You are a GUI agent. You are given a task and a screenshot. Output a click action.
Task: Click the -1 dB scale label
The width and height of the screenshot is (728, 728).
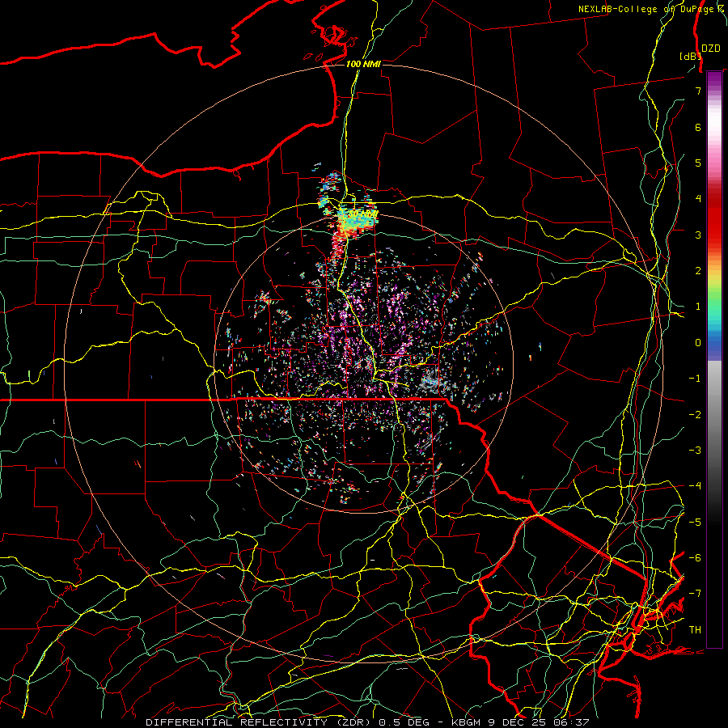coord(695,379)
